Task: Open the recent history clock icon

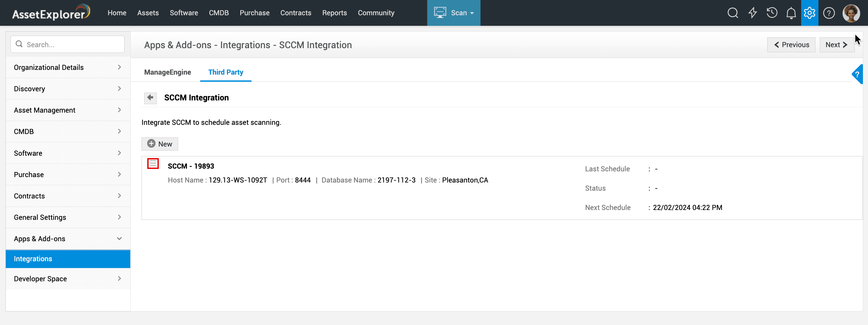Action: [772, 13]
